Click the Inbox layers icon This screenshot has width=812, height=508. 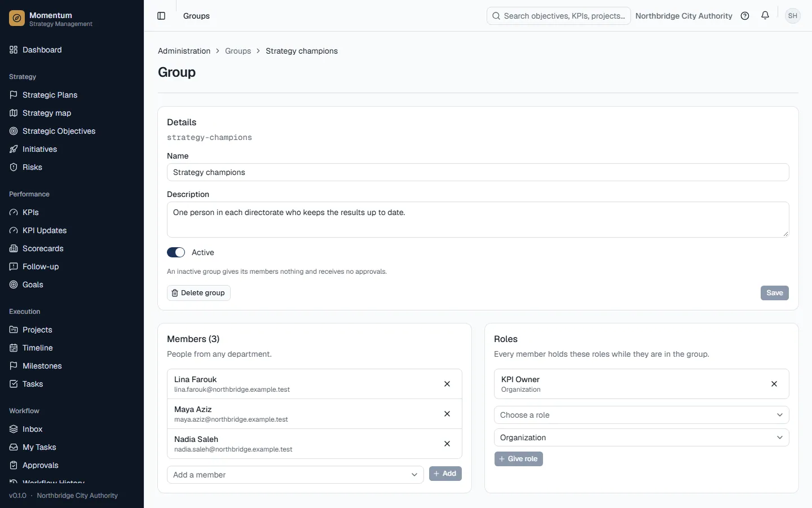tap(14, 429)
